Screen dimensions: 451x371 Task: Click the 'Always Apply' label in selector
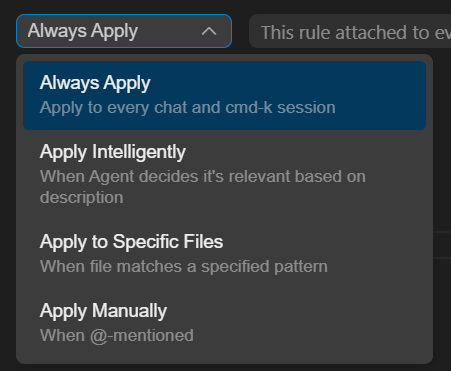pyautogui.click(x=83, y=31)
